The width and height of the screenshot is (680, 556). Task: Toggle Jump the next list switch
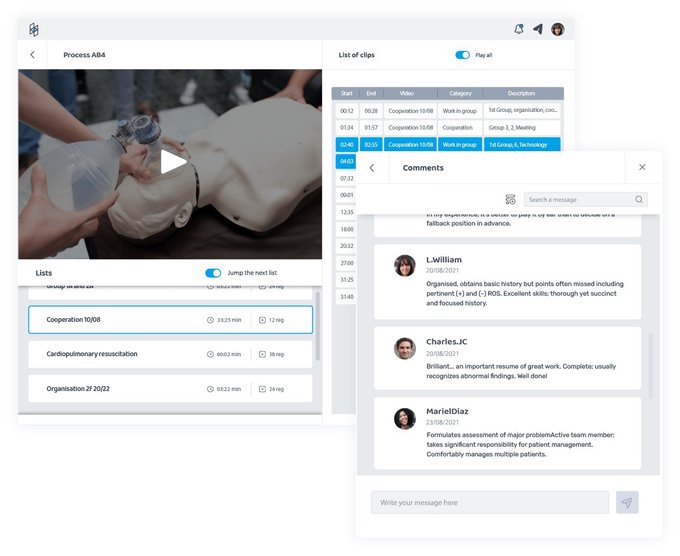point(213,273)
